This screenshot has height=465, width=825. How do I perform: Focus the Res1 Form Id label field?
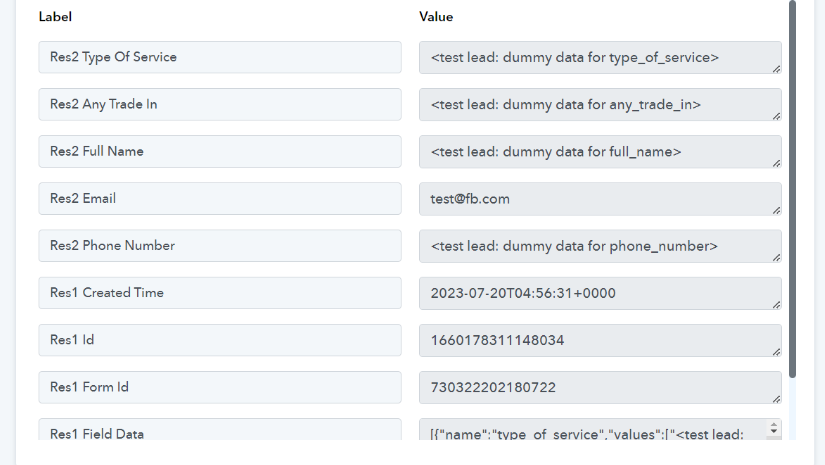[220, 387]
